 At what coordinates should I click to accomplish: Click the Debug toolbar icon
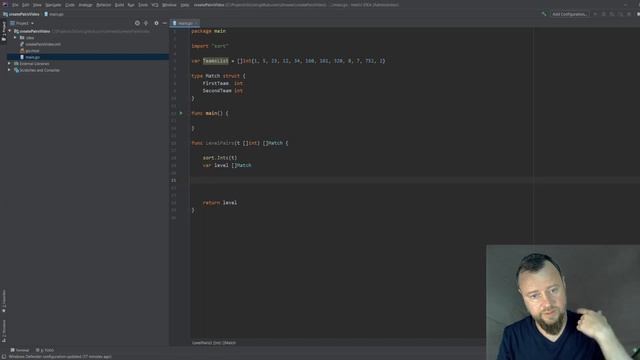604,14
